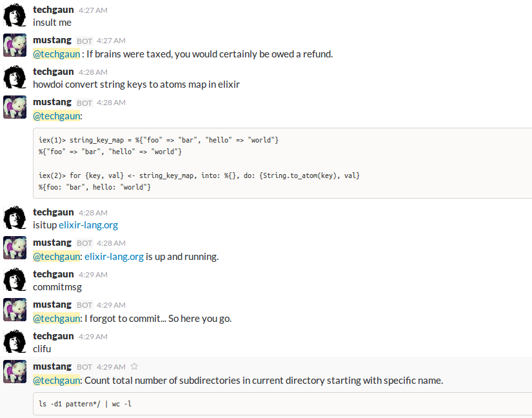Click mustang avatar above the elixir code block

[x=15, y=107]
